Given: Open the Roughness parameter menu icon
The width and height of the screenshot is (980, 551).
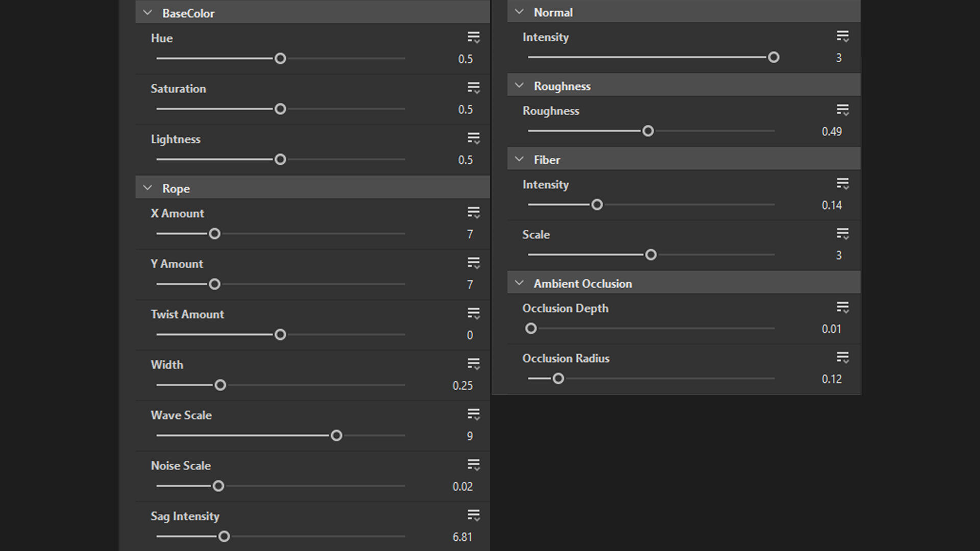Looking at the screenshot, I should [842, 110].
